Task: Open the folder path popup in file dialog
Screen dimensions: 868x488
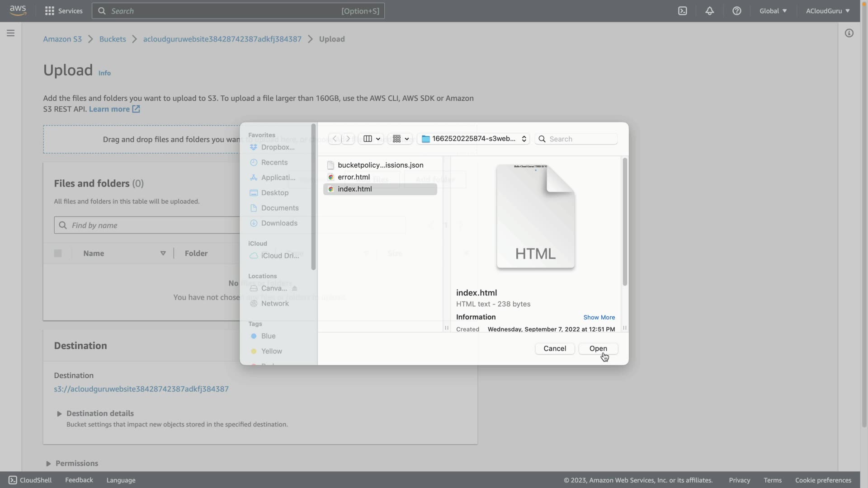Action: 473,139
